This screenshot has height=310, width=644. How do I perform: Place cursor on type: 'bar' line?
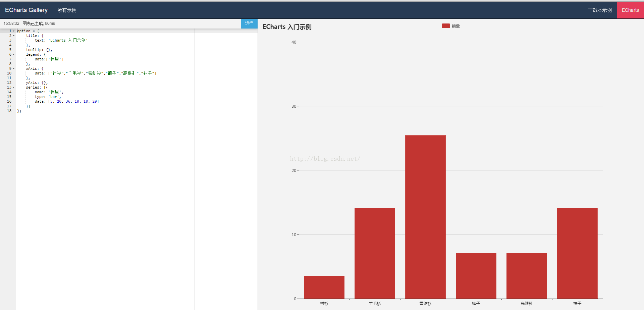tap(48, 97)
